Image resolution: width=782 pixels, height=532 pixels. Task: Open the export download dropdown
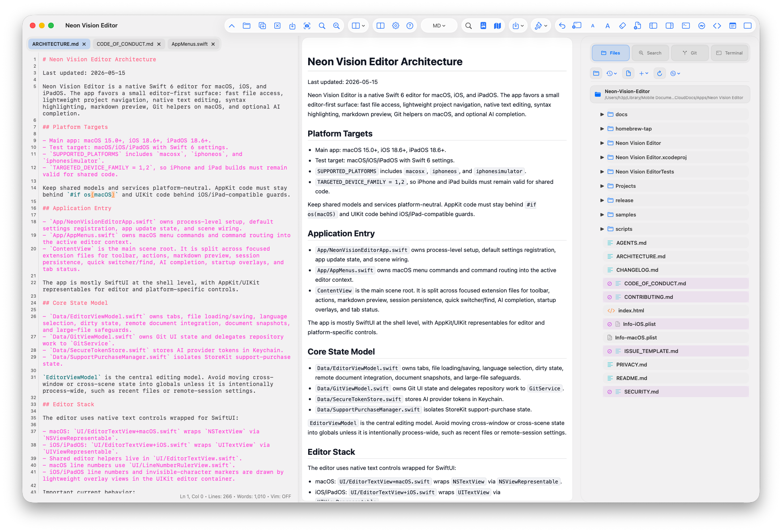click(518, 26)
